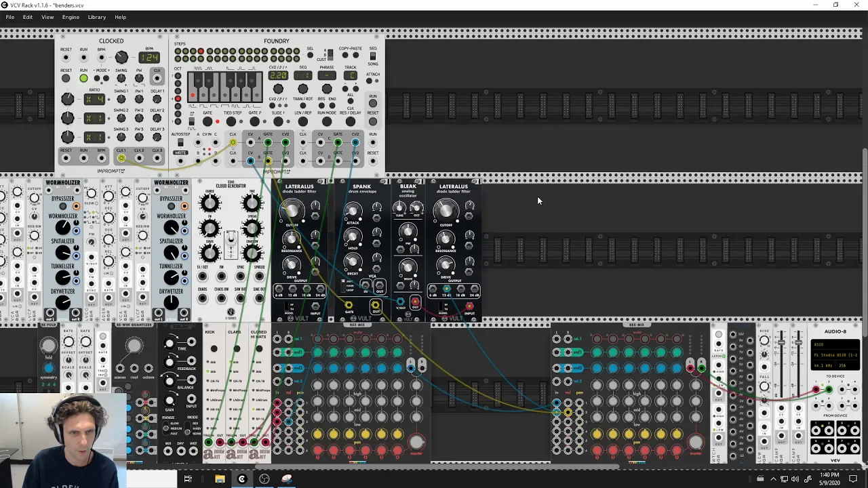Screen dimensions: 868x488
Task: Click the FL Studio ASIO device selector
Action: point(835,355)
